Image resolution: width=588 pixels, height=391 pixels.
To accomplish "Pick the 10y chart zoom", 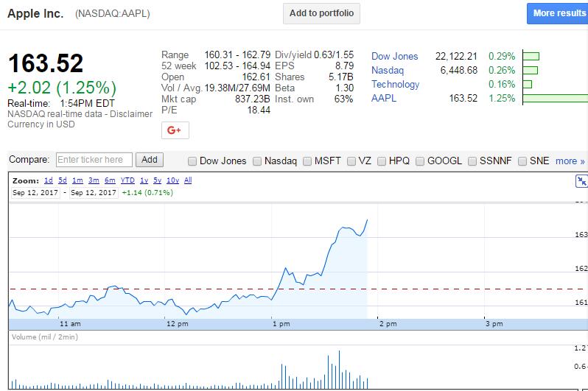I will 173,180.
